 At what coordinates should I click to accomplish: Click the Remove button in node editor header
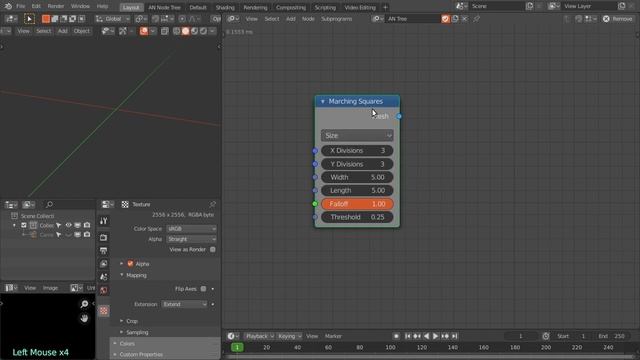[618, 19]
